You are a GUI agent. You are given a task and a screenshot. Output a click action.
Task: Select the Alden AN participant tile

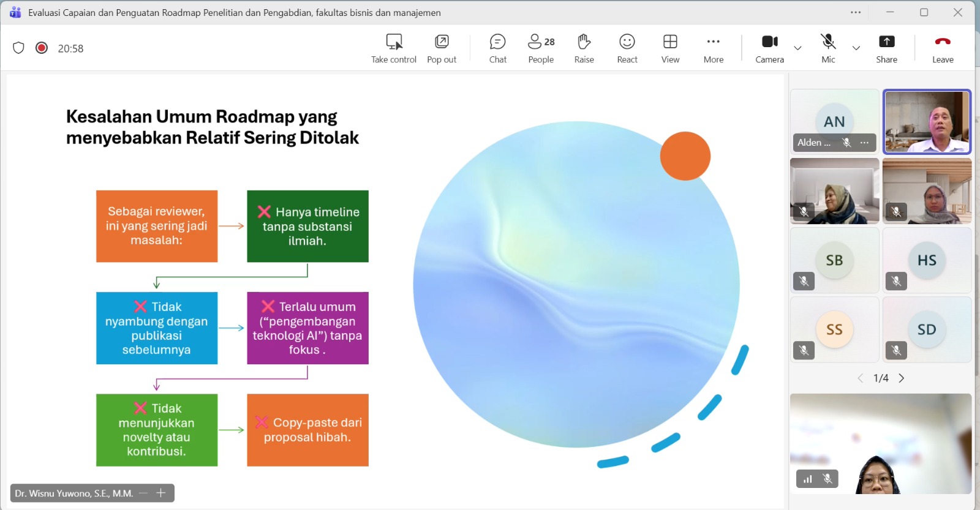pyautogui.click(x=834, y=121)
